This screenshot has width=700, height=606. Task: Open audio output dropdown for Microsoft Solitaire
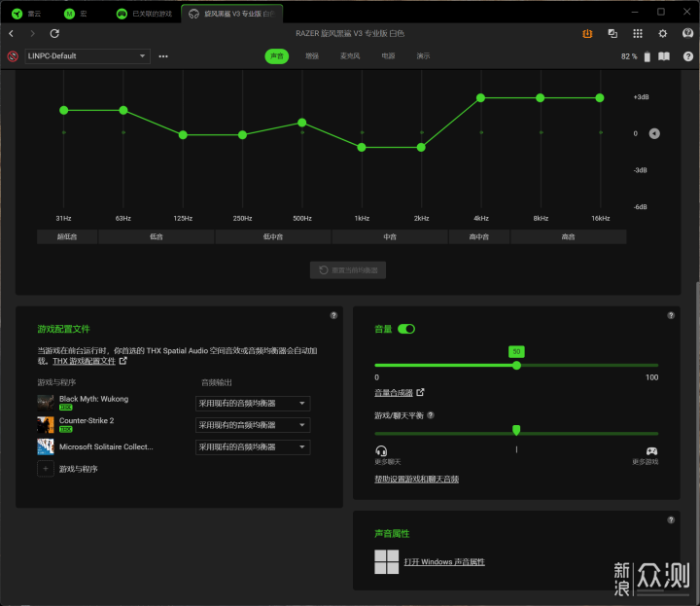coord(253,447)
